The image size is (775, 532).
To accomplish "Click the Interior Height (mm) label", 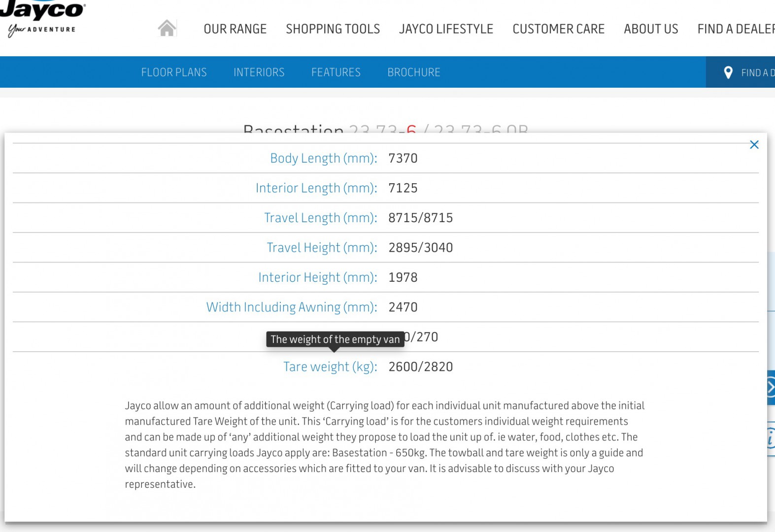I will [317, 278].
